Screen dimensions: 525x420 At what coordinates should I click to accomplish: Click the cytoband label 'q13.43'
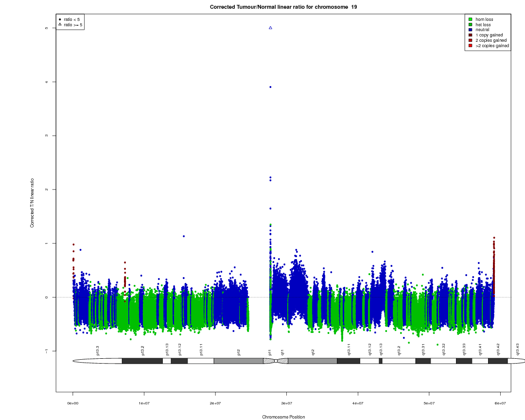pyautogui.click(x=518, y=350)
